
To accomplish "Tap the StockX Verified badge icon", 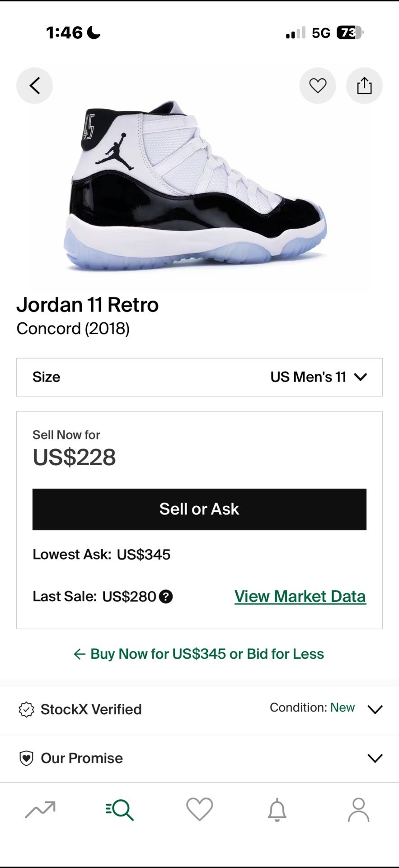I will pyautogui.click(x=26, y=709).
